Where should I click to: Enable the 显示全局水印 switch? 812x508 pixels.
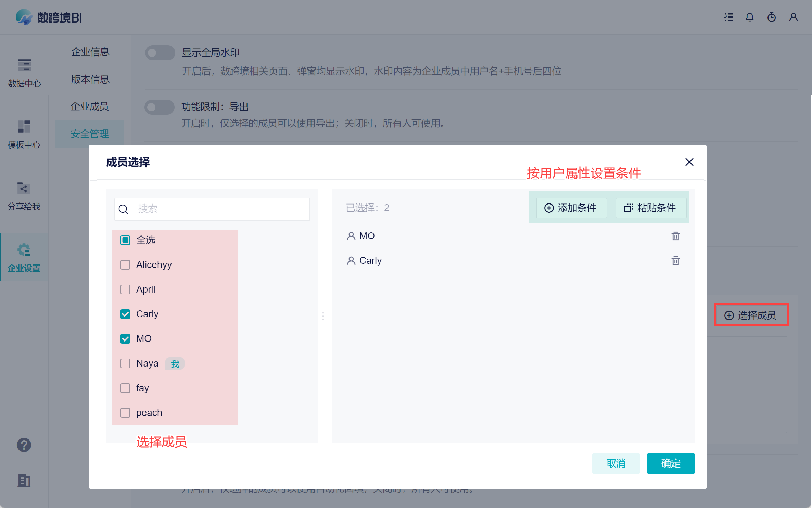160,53
